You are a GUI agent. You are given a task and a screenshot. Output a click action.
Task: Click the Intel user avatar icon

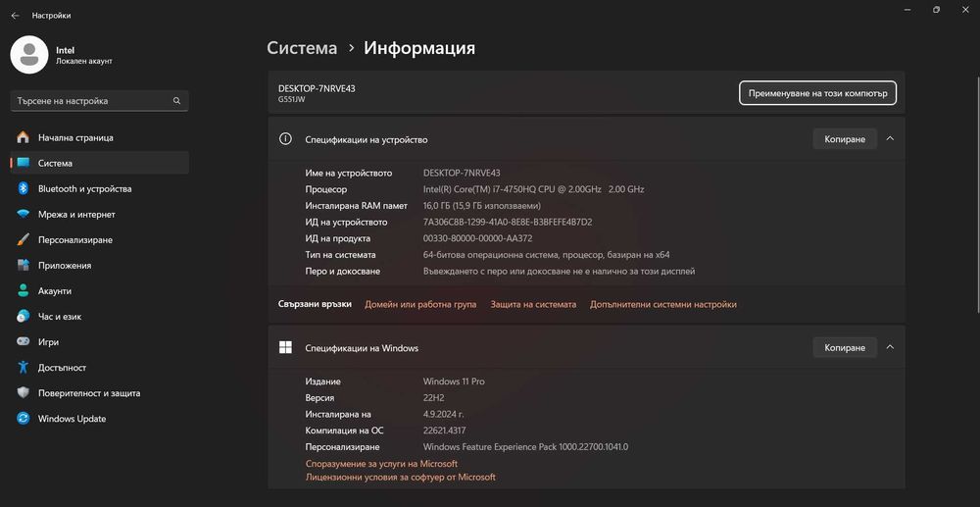coord(29,55)
